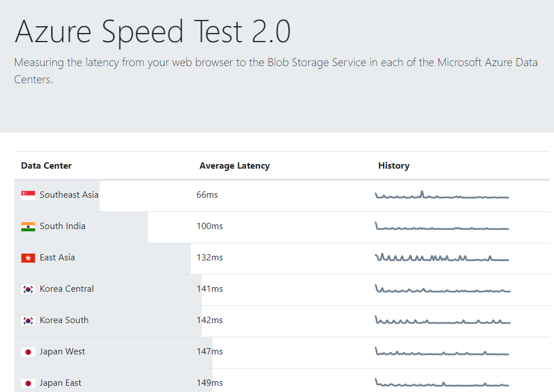
Task: Click the Japan flag beside Japan West
Action: click(x=27, y=352)
